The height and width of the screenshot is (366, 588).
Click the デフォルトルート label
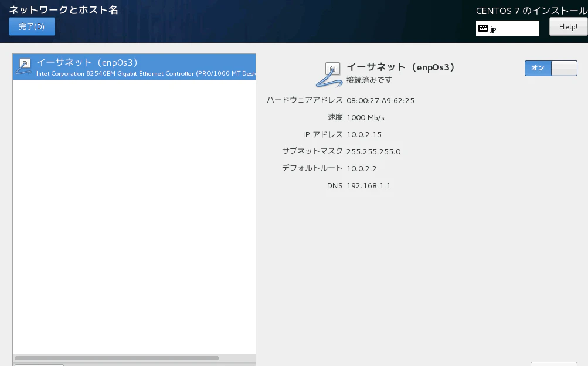312,168
